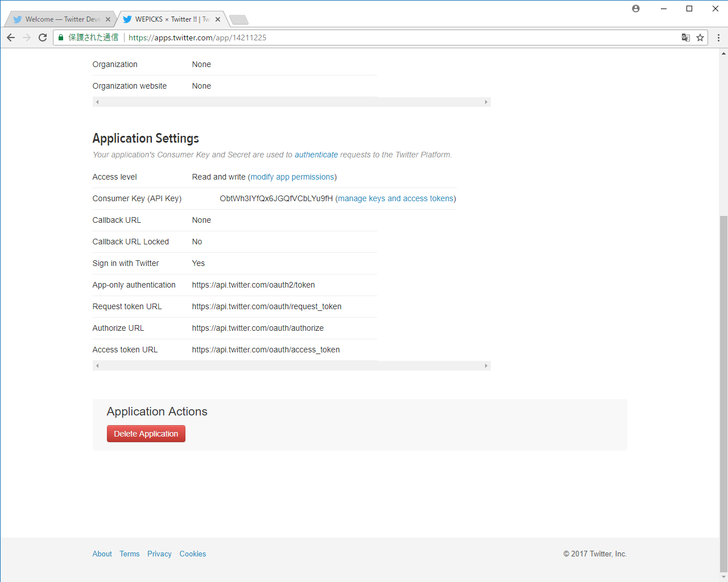This screenshot has height=582, width=728.
Task: Click the Consumer Key (API Key) label
Action: (x=137, y=198)
